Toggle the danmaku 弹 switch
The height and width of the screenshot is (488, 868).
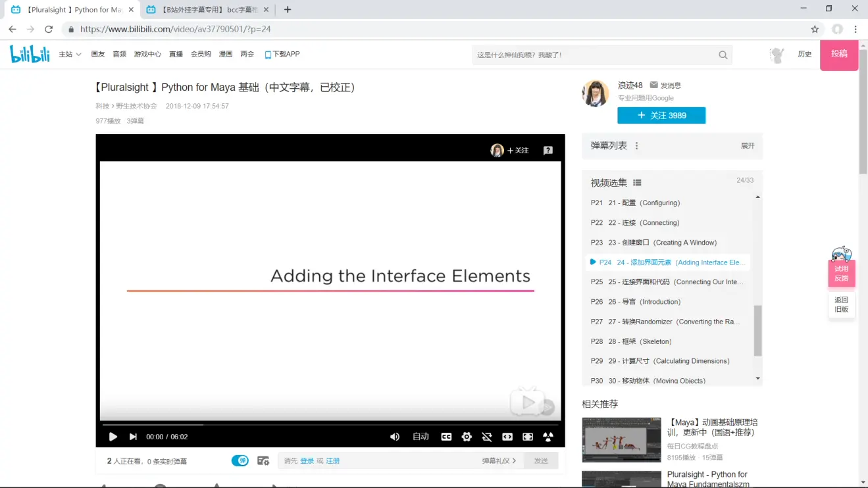pyautogui.click(x=240, y=460)
